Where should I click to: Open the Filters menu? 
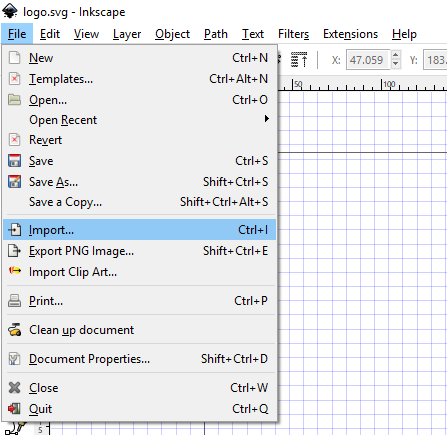(x=293, y=34)
